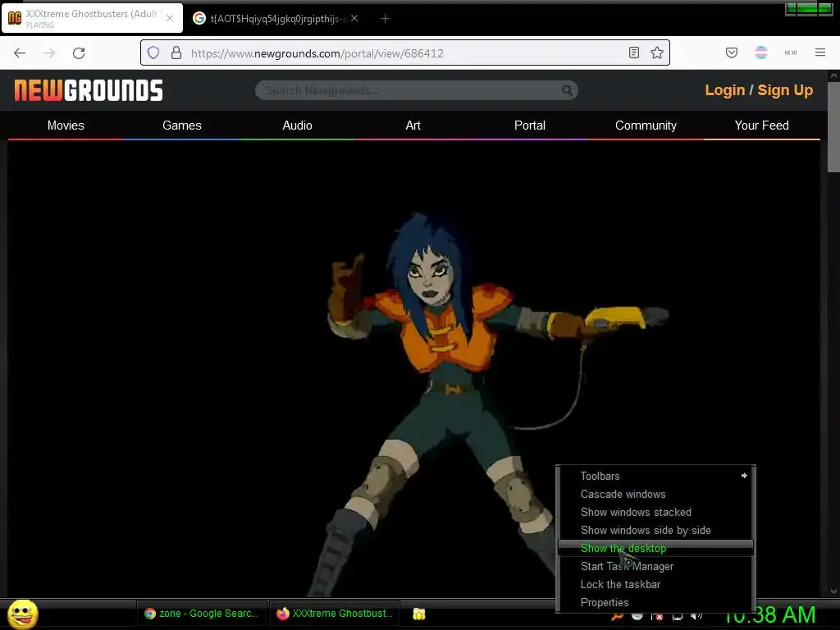Click the Newgrounds logo
This screenshot has height=630, width=840.
tap(89, 90)
